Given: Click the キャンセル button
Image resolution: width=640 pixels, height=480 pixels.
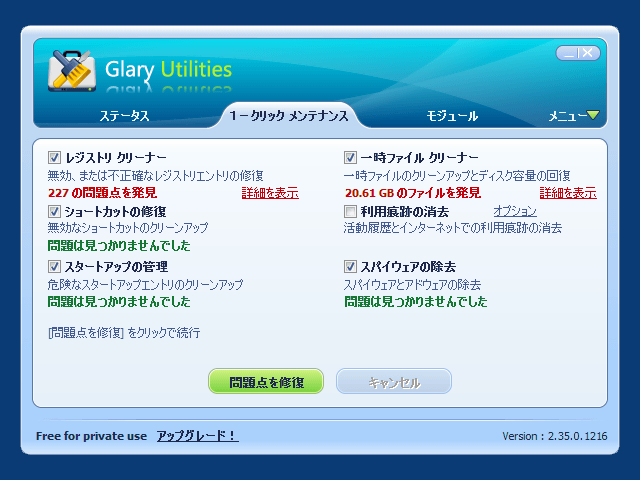Looking at the screenshot, I should pos(394,382).
